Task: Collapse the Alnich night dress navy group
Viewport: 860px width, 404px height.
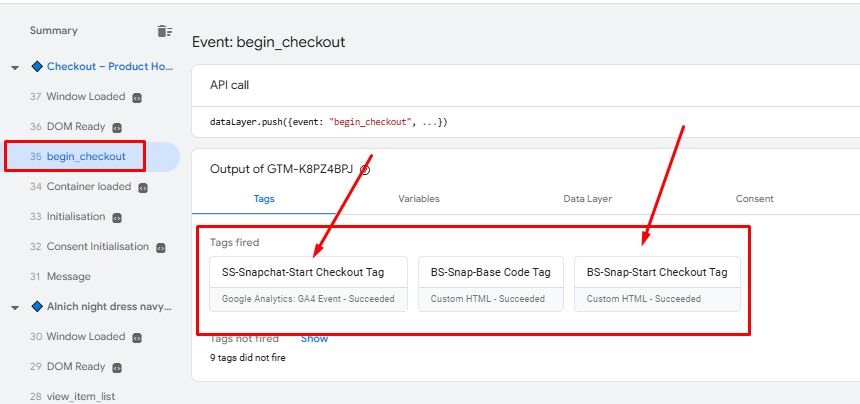Action: coord(15,307)
